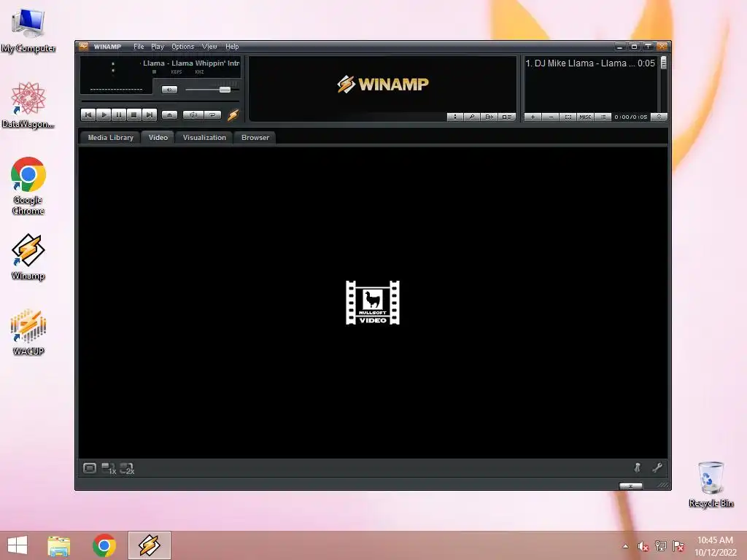
Task: Select Google Chrome desktop shortcut
Action: [28, 186]
